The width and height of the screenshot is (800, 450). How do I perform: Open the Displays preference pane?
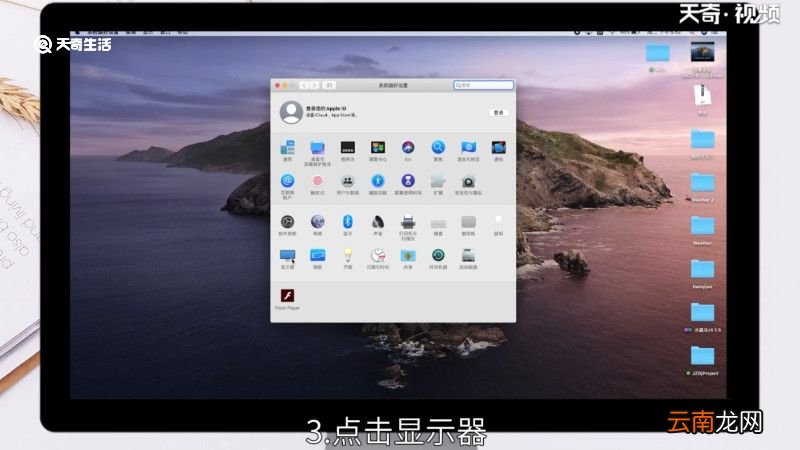(x=287, y=257)
